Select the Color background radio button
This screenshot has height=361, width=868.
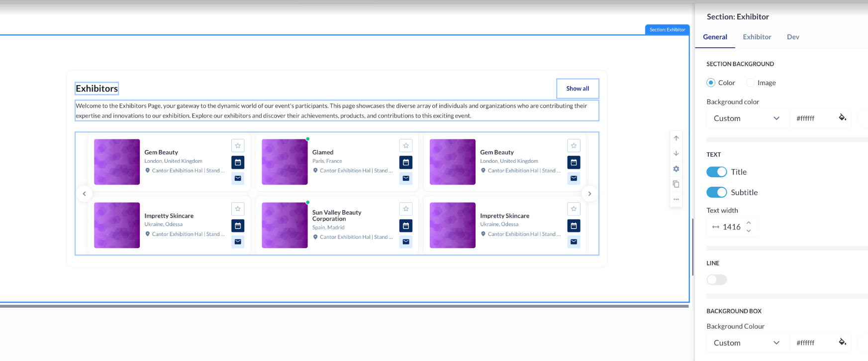coord(711,83)
